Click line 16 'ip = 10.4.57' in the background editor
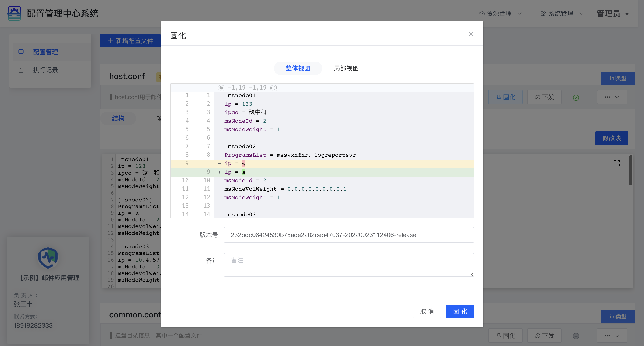This screenshot has width=644, height=346. pos(139,260)
